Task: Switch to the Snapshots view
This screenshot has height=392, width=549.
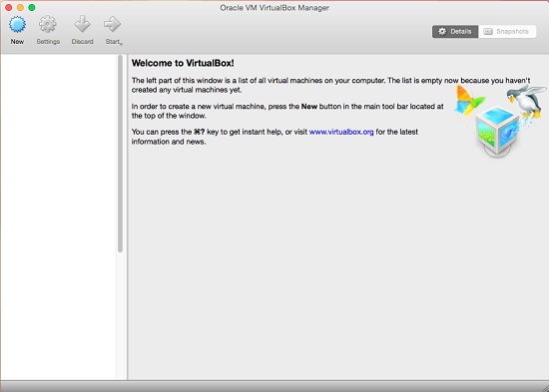Action: pos(507,32)
